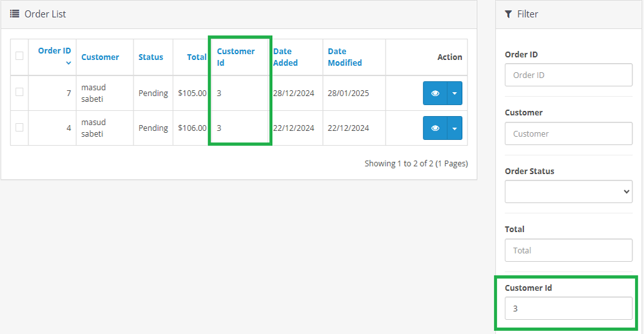644x334 pixels.
Task: Open action dropdown arrow for order 7
Action: coord(454,93)
